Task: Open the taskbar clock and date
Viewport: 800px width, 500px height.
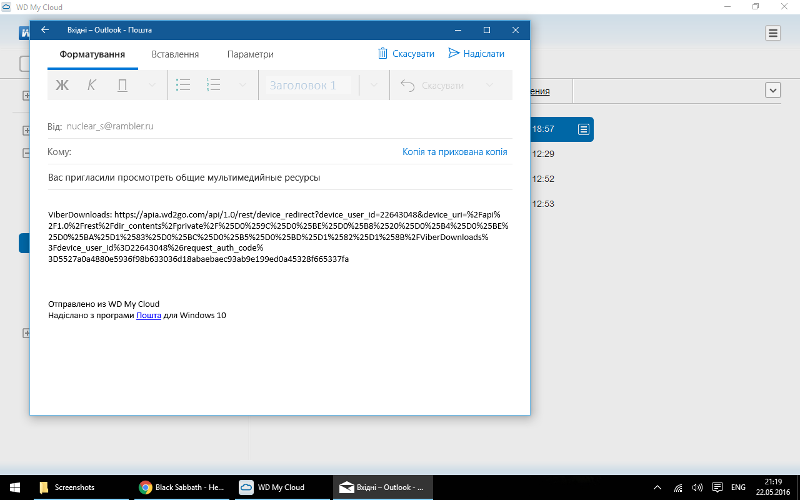Action: click(773, 487)
